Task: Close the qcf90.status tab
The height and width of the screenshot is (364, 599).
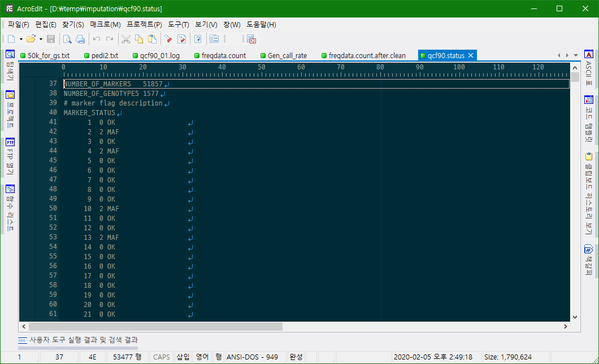Action: 471,55
